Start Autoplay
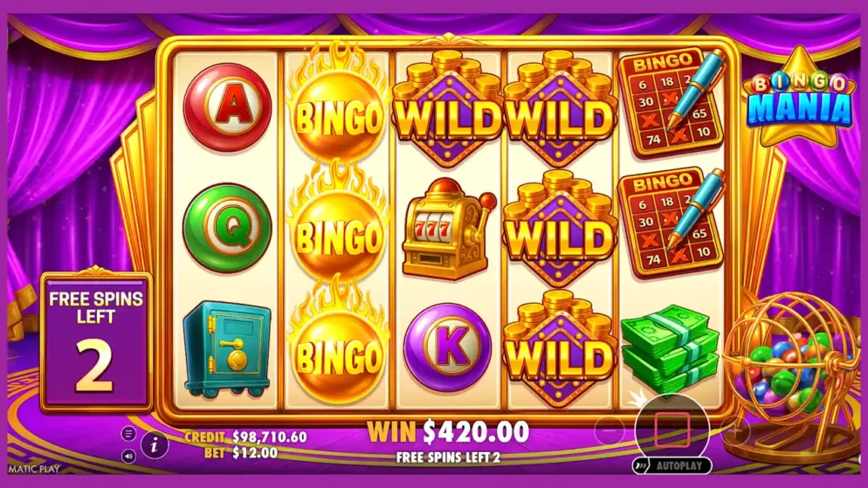Image resolution: width=868 pixels, height=488 pixels. [x=672, y=466]
